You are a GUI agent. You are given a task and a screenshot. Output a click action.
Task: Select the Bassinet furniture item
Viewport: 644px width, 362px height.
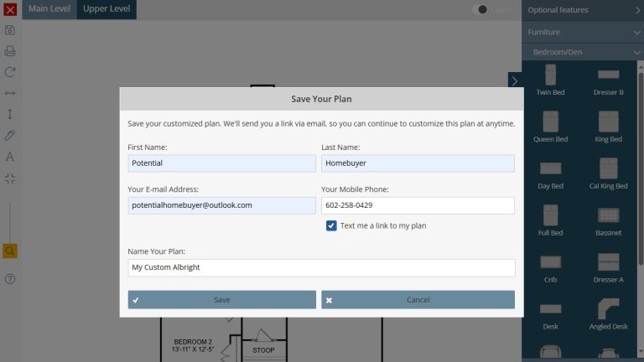click(x=608, y=220)
